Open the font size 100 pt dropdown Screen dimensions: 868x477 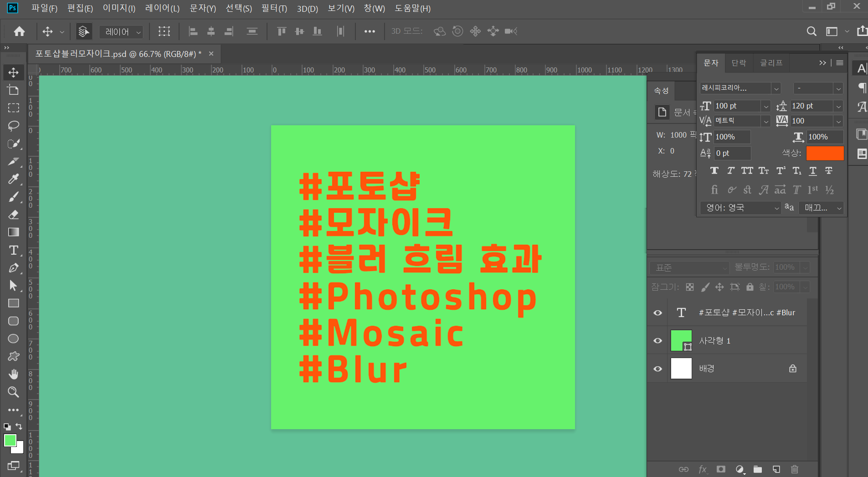pyautogui.click(x=766, y=106)
